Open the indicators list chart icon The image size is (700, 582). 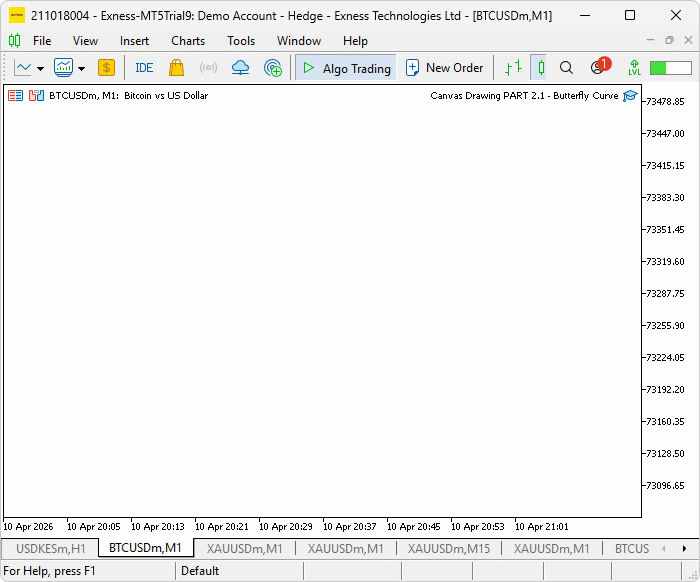pos(63,68)
